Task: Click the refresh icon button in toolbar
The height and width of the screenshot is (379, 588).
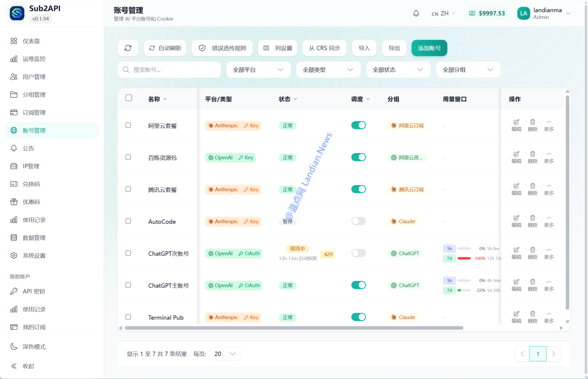Action: [x=128, y=48]
